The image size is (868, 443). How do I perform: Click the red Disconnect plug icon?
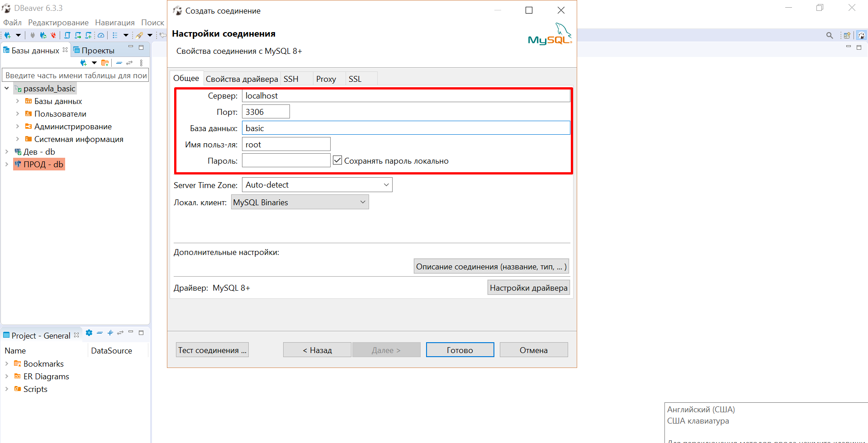pos(53,35)
